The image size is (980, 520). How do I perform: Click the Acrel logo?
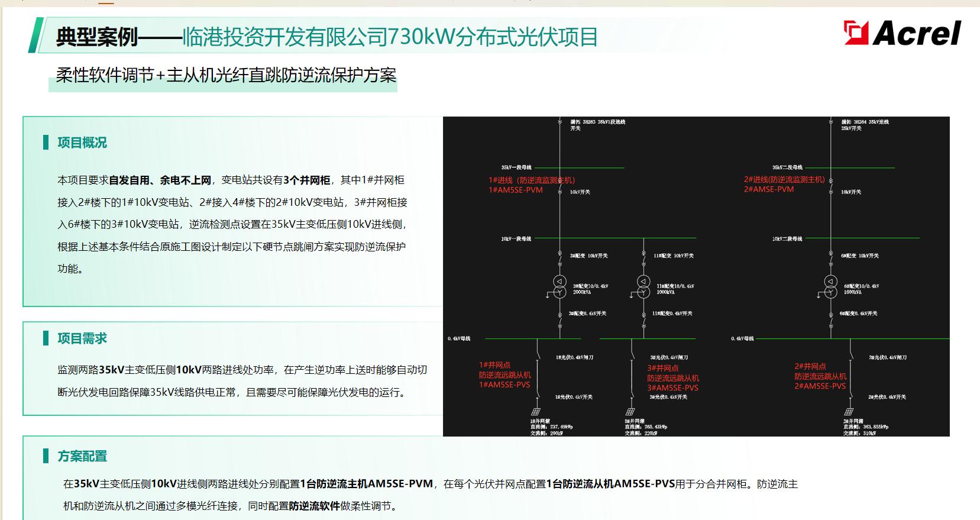click(x=903, y=33)
